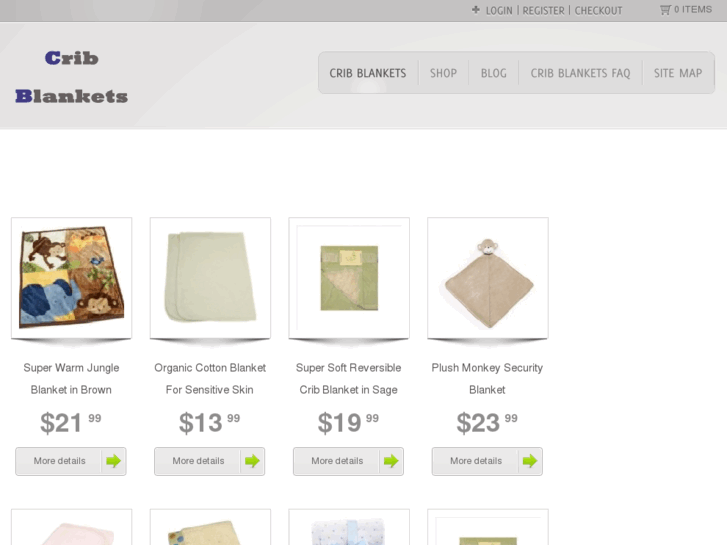This screenshot has height=545, width=727.
Task: Visit the Crib Blankets FAQ page
Action: pos(580,73)
